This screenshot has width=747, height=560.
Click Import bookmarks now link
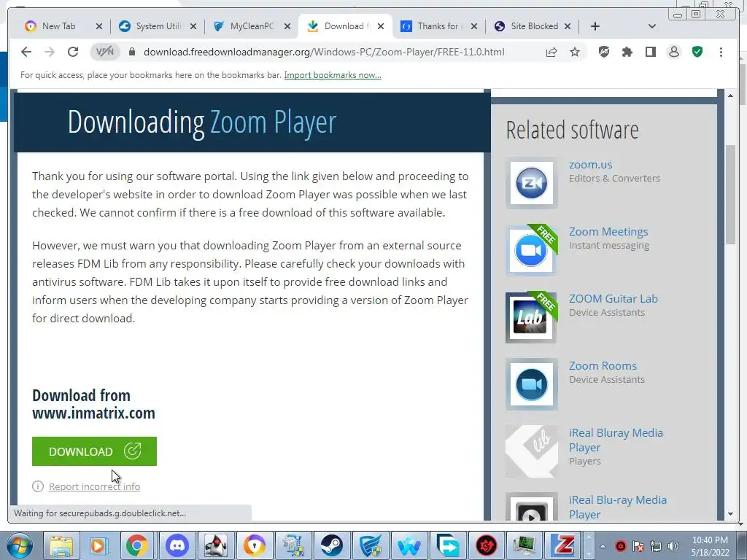pyautogui.click(x=333, y=75)
